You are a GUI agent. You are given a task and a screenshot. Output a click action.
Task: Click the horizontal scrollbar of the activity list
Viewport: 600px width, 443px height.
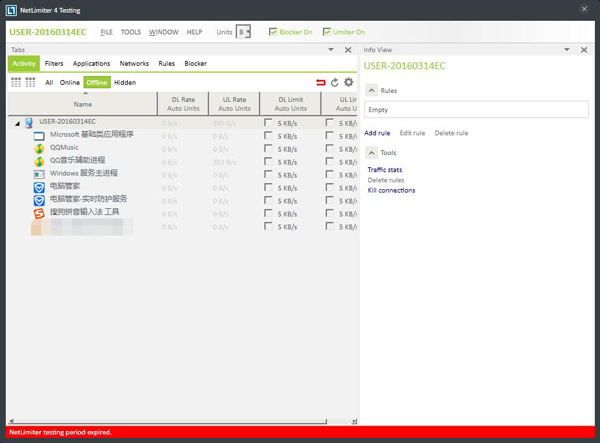pyautogui.click(x=170, y=421)
